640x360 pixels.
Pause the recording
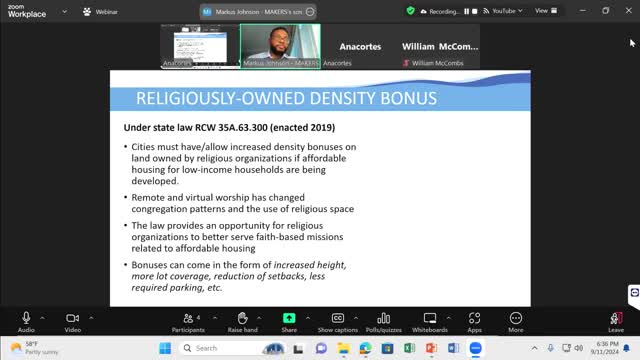point(466,11)
